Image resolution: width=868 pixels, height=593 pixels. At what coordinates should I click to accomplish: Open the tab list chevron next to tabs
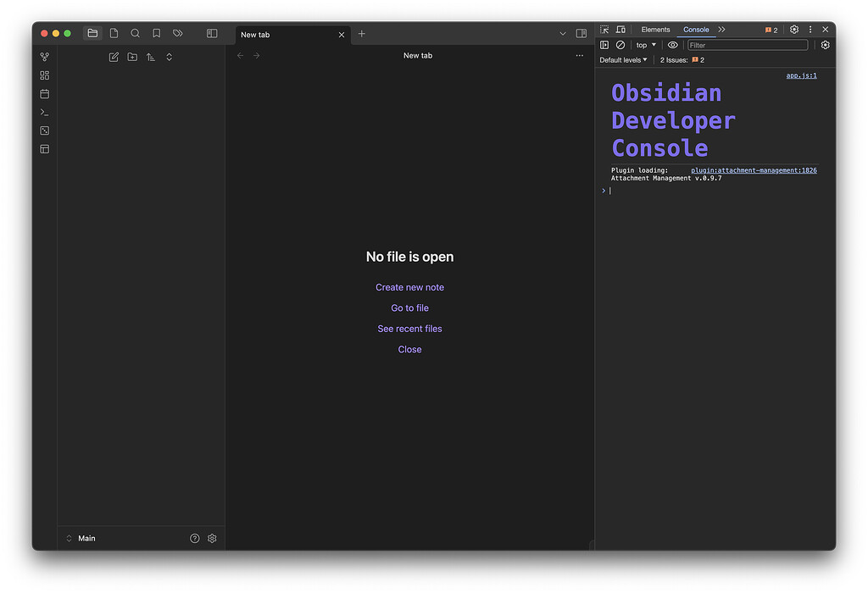[562, 33]
